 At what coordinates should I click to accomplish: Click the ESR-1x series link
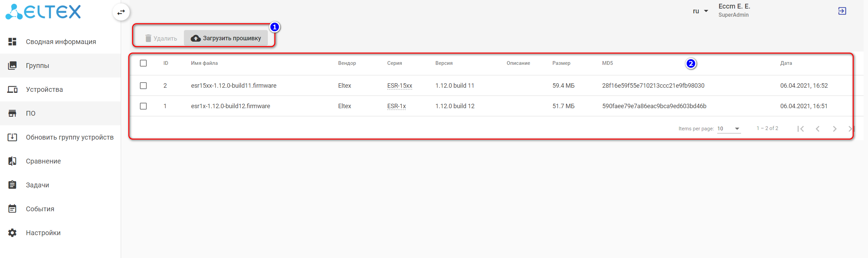[396, 106]
